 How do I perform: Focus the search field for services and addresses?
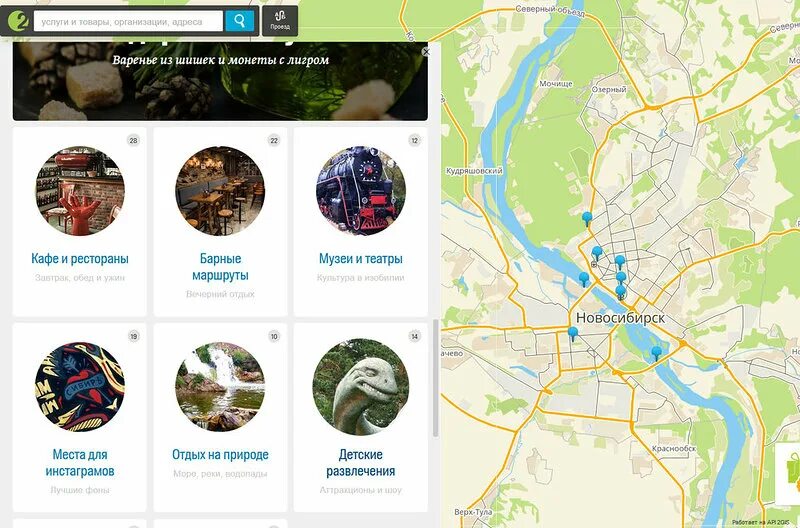[129, 21]
